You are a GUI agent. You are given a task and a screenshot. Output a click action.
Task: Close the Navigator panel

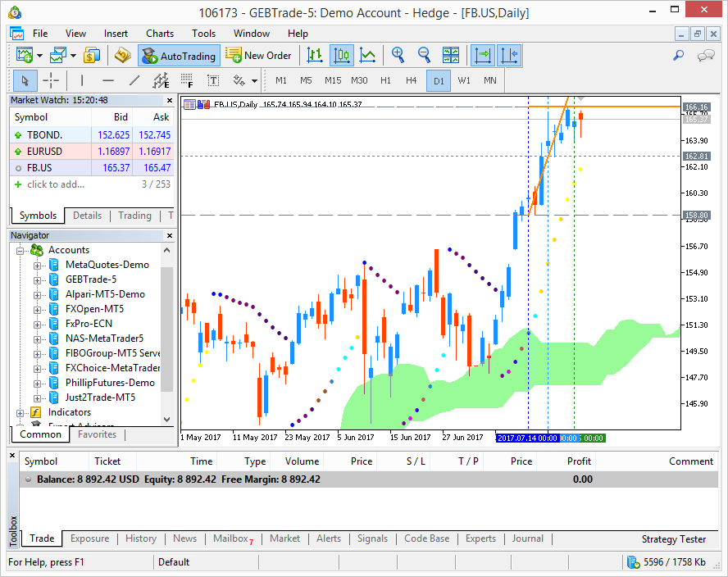(170, 235)
